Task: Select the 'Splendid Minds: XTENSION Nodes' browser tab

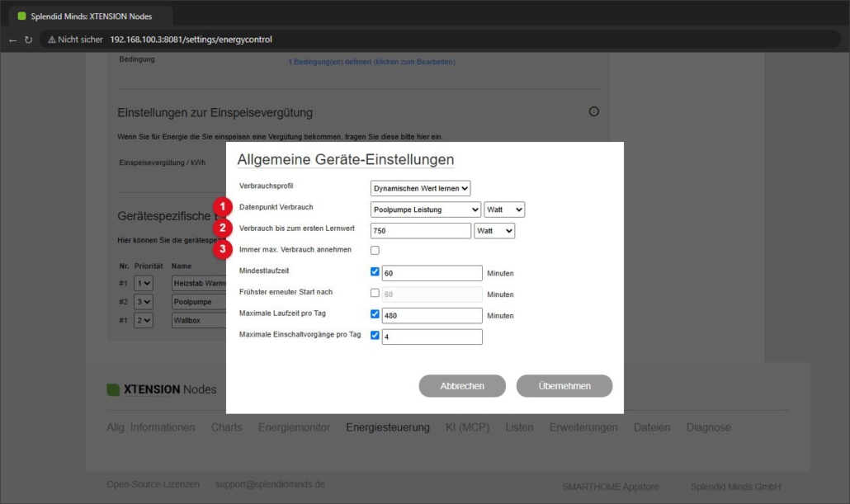Action: (x=91, y=16)
